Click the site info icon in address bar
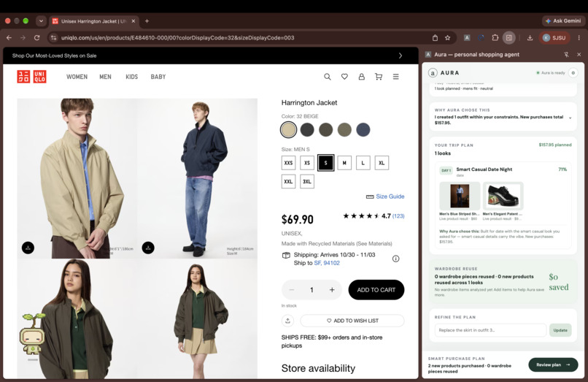The width and height of the screenshot is (588, 382). 54,37
